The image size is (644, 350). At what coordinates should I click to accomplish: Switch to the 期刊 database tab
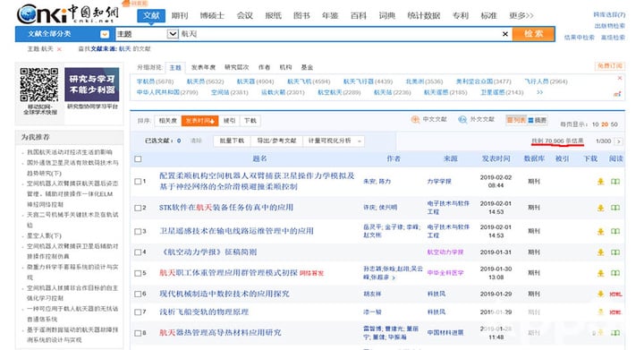coord(180,15)
